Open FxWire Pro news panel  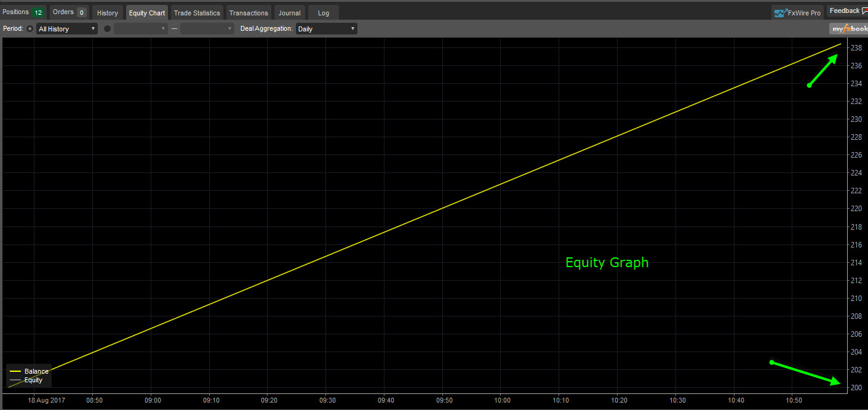point(797,13)
